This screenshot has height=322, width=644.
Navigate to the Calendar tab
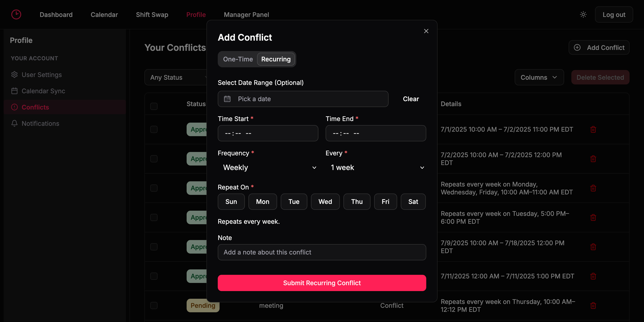(104, 14)
